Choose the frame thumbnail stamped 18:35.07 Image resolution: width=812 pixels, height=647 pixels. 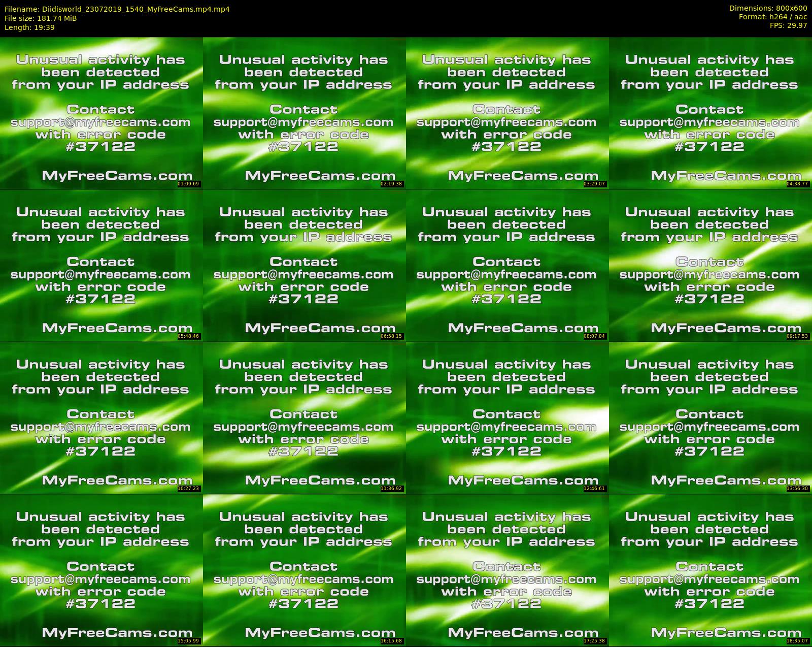pyautogui.click(x=710, y=570)
